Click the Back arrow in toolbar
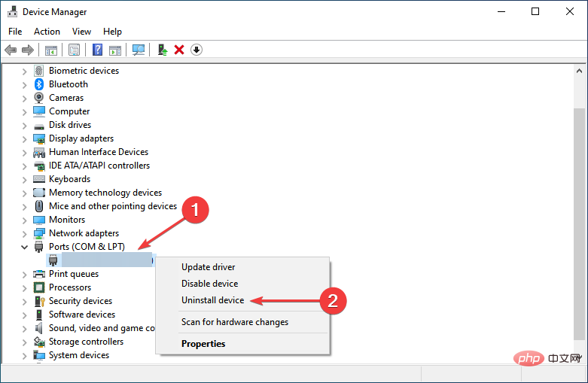Viewport: 588px width, 383px height. [11, 50]
